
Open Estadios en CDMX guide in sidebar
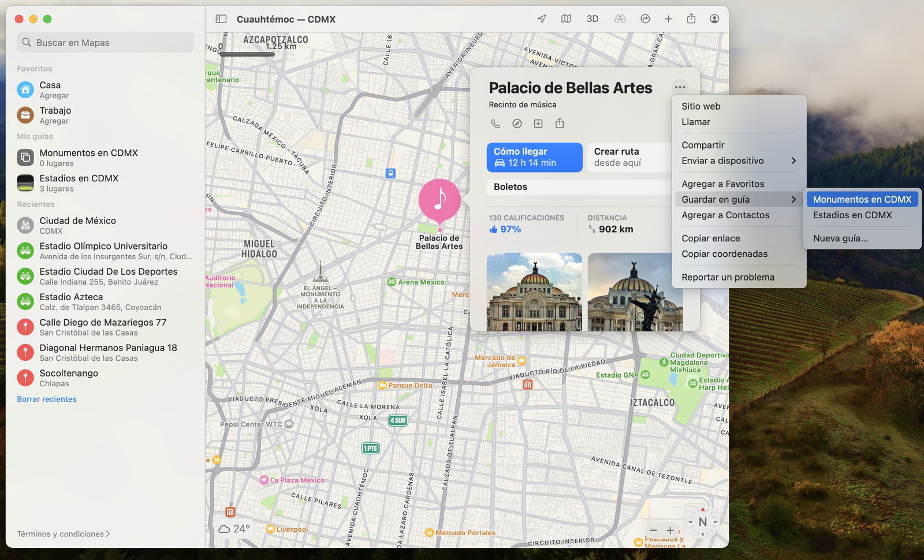105,183
